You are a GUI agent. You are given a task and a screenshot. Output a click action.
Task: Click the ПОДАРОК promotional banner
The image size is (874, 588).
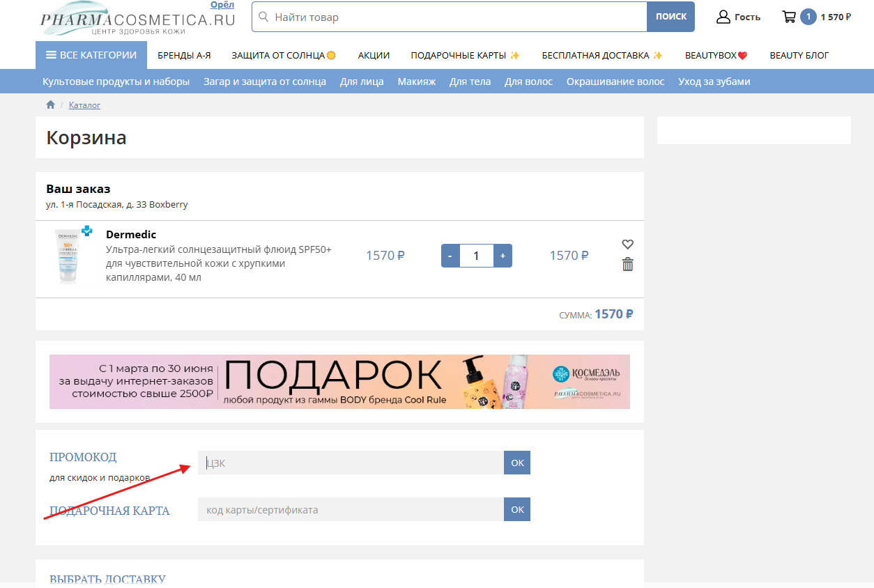pyautogui.click(x=339, y=382)
